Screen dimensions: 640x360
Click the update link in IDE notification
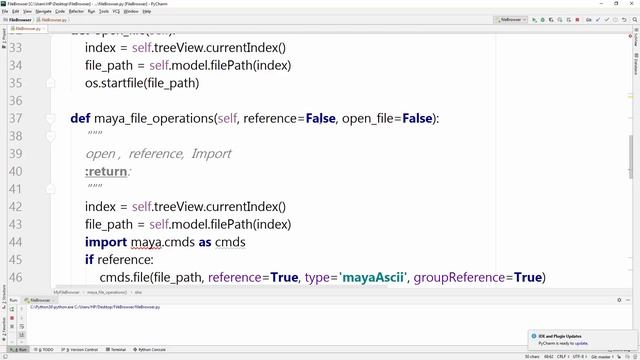pos(582,343)
